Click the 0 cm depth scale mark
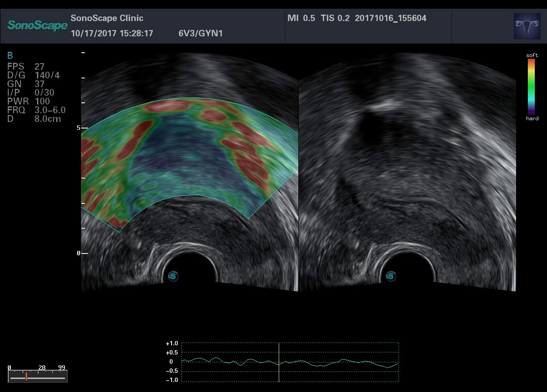Image resolution: width=547 pixels, height=392 pixels. [x=79, y=253]
